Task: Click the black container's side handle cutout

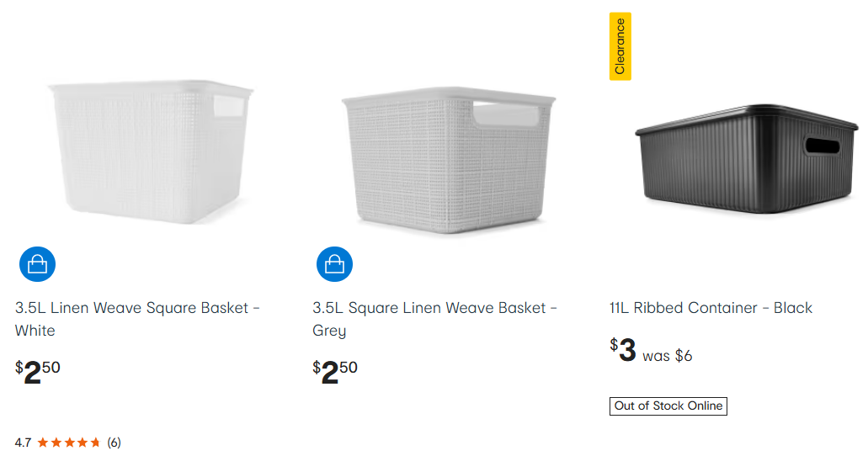Action: click(x=822, y=146)
